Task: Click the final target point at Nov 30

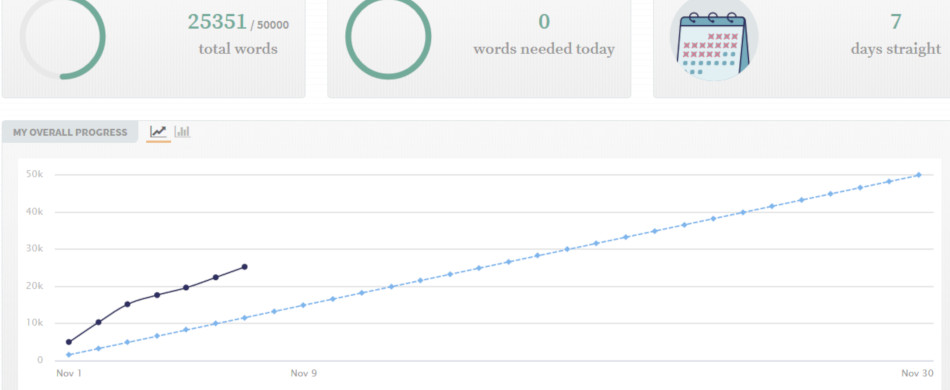Action: coord(918,175)
